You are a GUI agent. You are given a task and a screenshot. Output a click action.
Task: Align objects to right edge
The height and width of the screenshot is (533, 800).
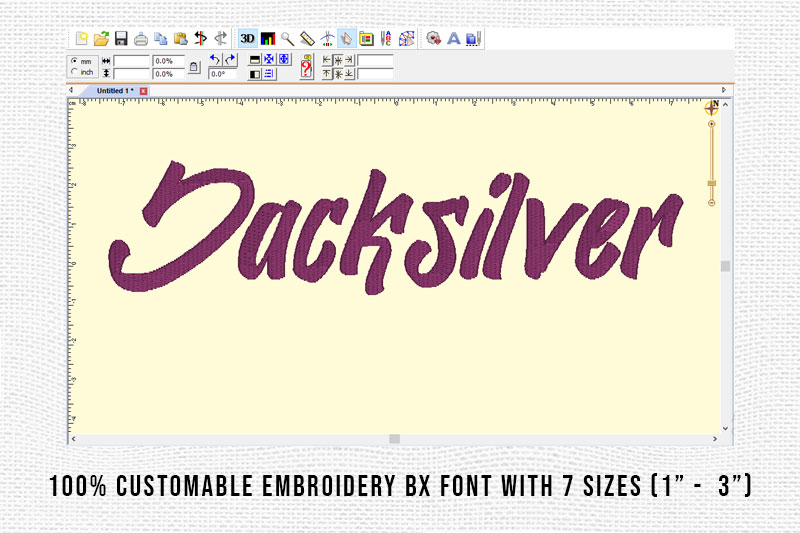[x=349, y=60]
